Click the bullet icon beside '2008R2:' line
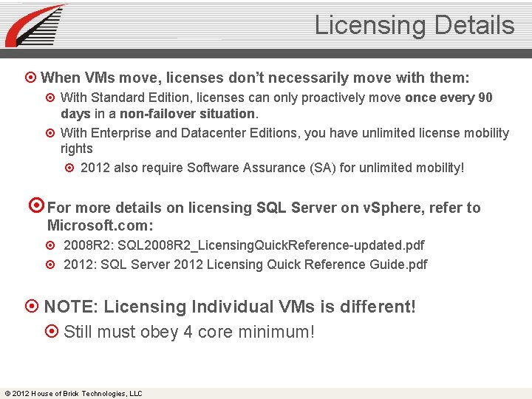 pos(50,245)
